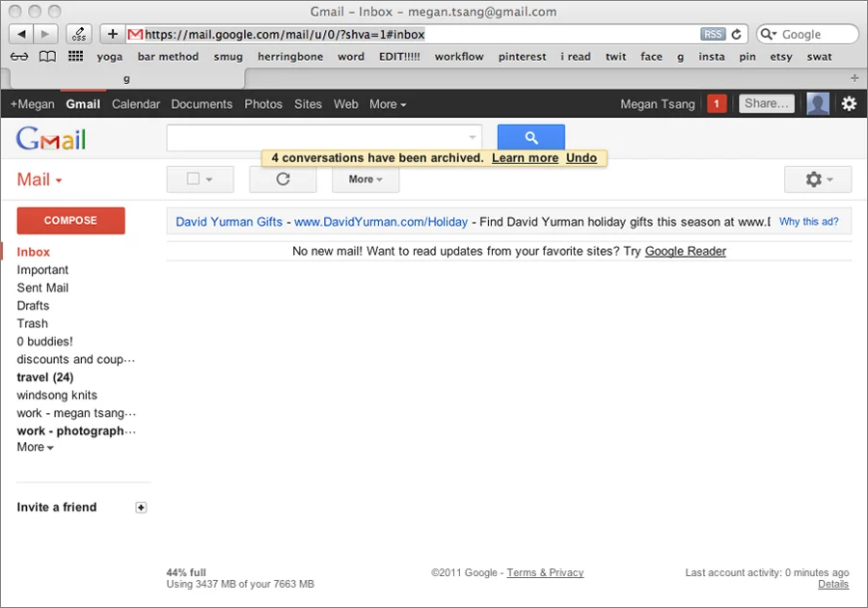Click Megan Tsang account name

(657, 104)
